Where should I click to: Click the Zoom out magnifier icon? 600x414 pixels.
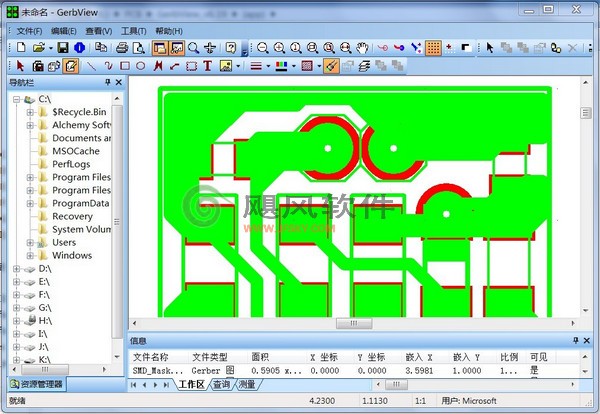[x=262, y=47]
